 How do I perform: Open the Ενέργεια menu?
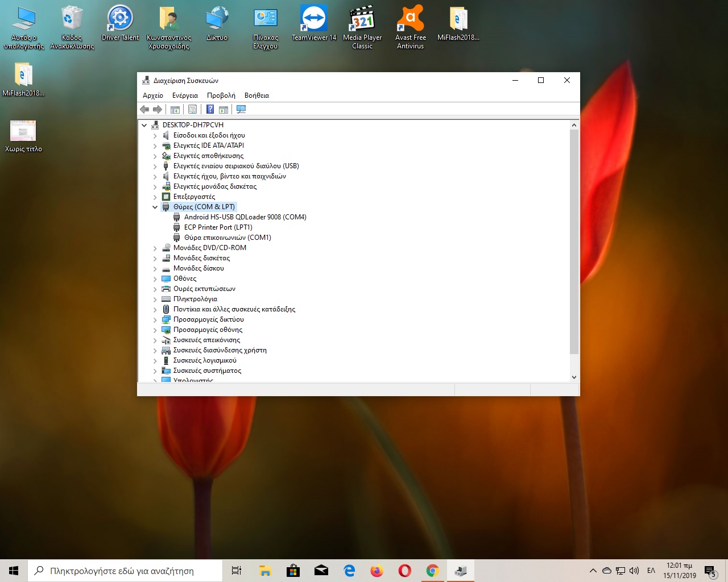pyautogui.click(x=185, y=95)
